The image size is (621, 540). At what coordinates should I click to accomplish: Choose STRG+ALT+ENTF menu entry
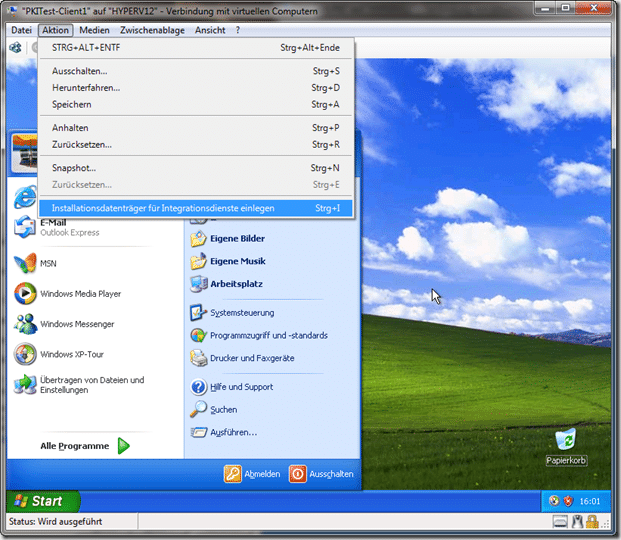[196, 48]
